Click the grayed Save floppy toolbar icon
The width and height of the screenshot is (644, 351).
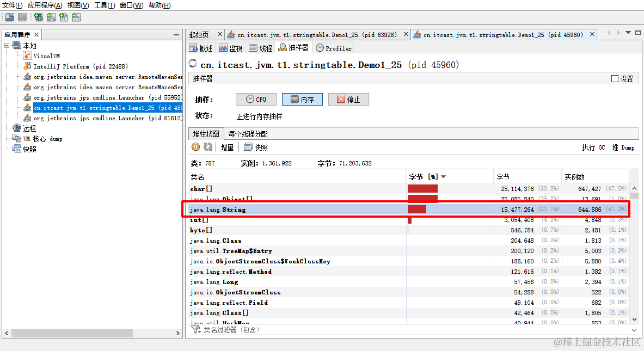tap(22, 17)
